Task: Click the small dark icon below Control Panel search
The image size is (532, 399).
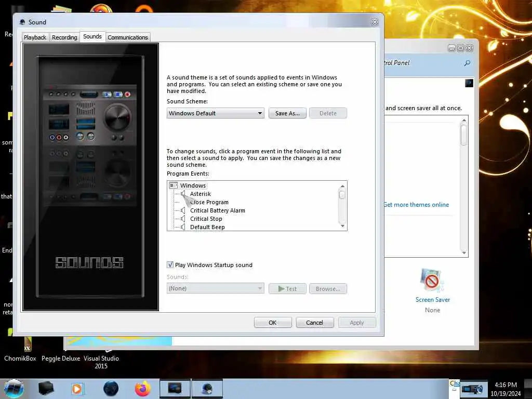Action: tap(469, 83)
